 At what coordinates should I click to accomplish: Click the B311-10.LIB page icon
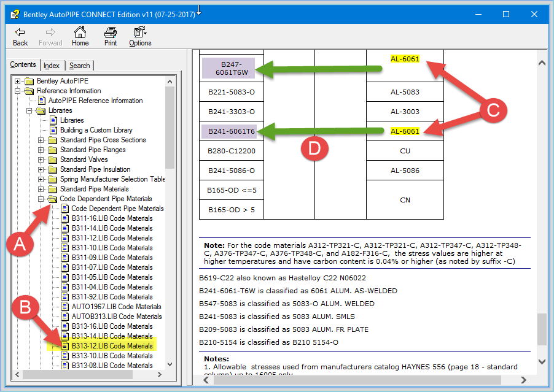click(65, 248)
